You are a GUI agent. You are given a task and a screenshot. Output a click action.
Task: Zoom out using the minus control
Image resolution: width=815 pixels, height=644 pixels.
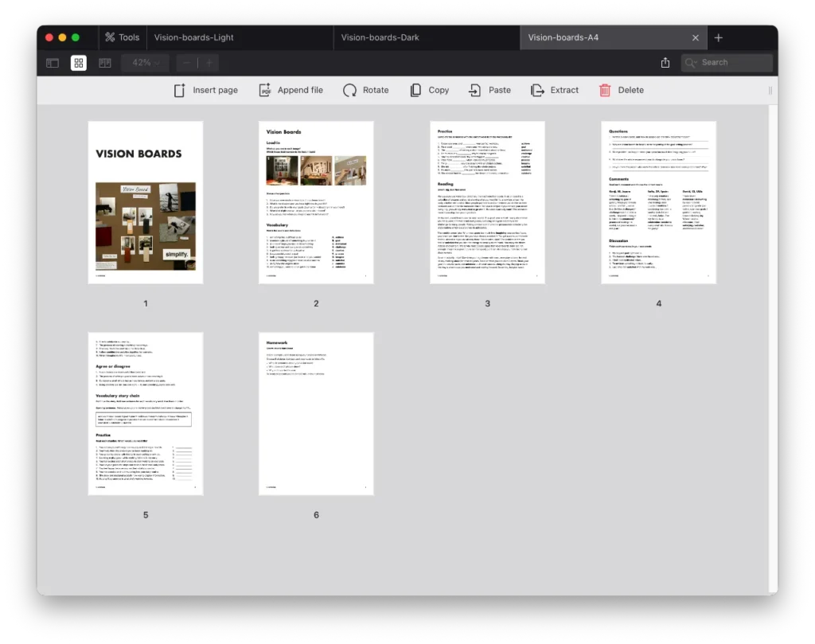pos(185,62)
